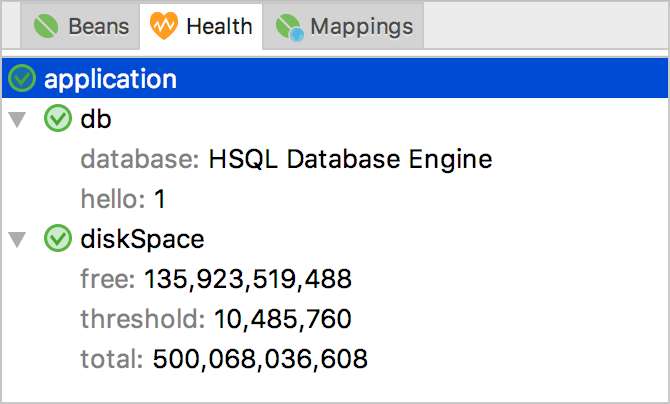
Task: Select the db health indicator label
Action: click(96, 120)
